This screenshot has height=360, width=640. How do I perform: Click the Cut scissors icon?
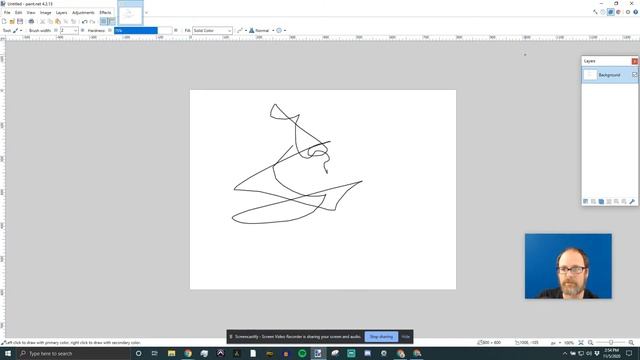click(x=42, y=21)
